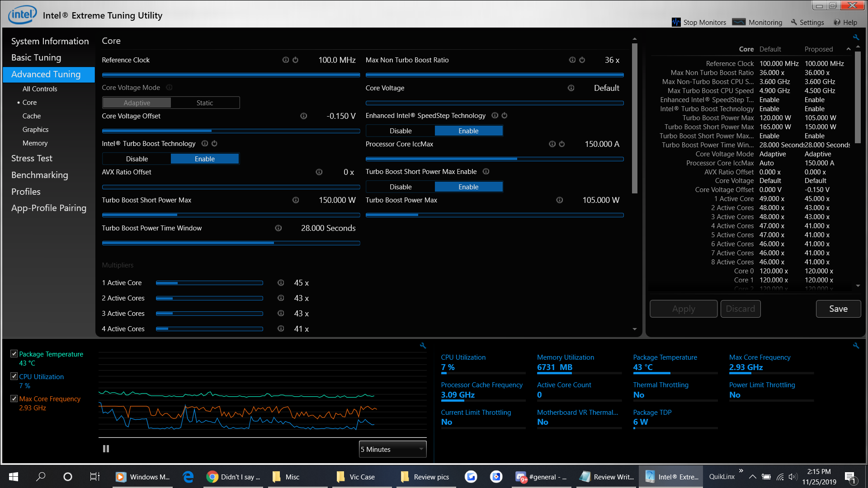Viewport: 868px width, 488px height.
Task: Show info for Enhanced Intel SpeedStep Technology
Action: point(495,116)
